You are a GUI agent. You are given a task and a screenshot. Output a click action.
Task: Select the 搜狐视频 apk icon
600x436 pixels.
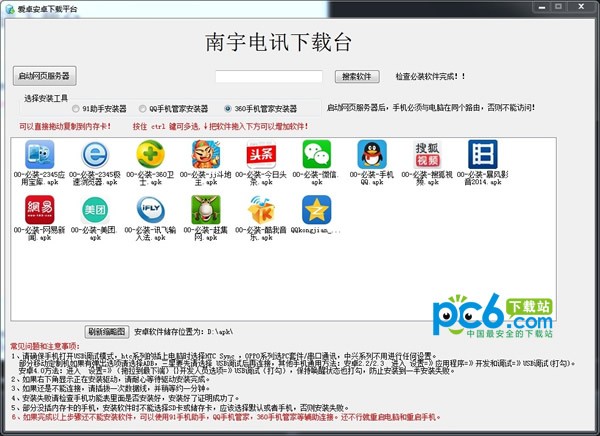pos(427,154)
